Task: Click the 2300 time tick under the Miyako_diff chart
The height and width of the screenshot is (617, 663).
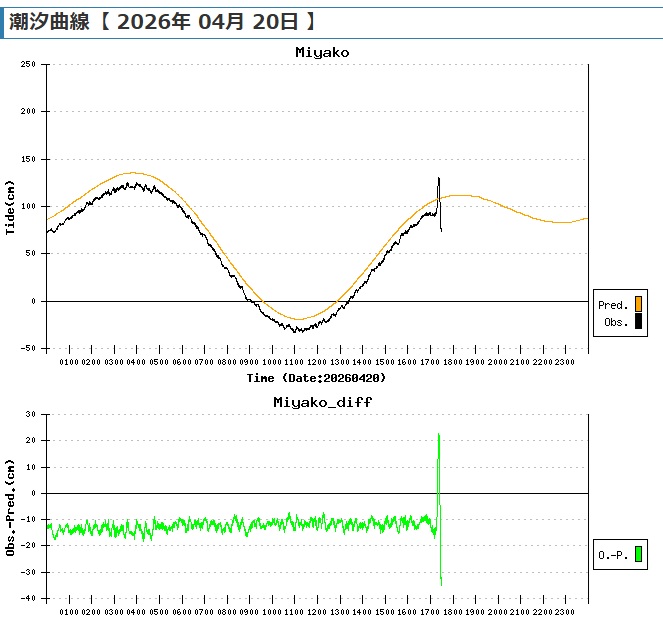Action: coord(565,610)
